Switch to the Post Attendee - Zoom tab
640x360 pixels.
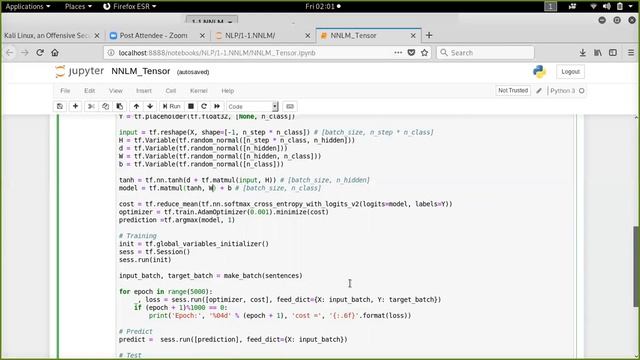point(153,36)
